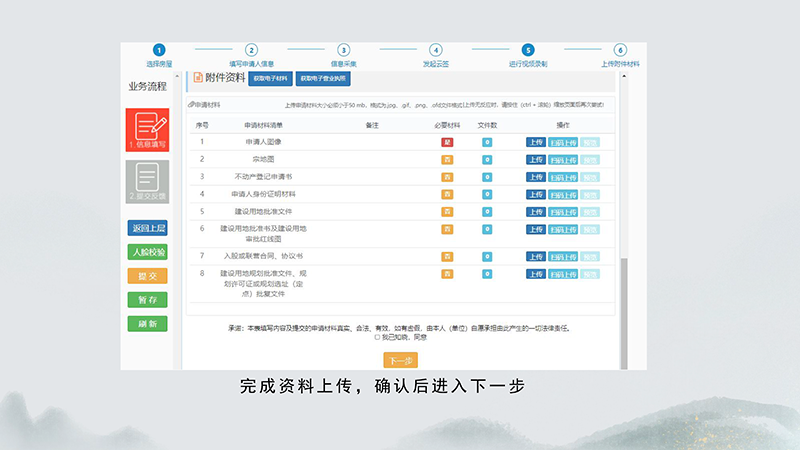
Task: Click step 4 发起云签 circle
Action: coord(435,50)
